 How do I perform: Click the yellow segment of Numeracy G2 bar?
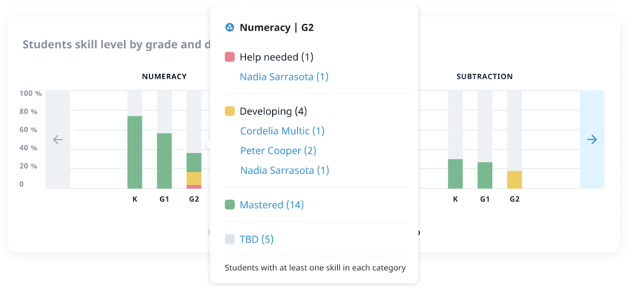coord(194,178)
